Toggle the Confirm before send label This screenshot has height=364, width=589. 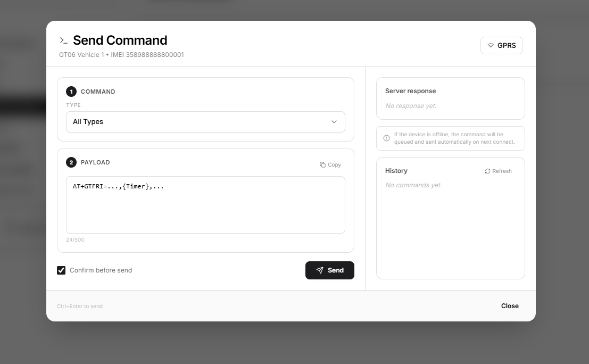[x=101, y=270]
